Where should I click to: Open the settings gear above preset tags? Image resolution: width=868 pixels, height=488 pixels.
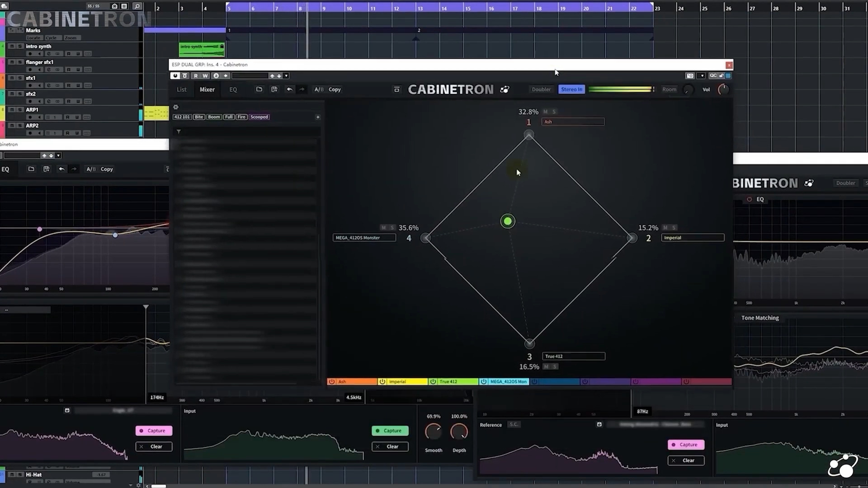(x=176, y=107)
